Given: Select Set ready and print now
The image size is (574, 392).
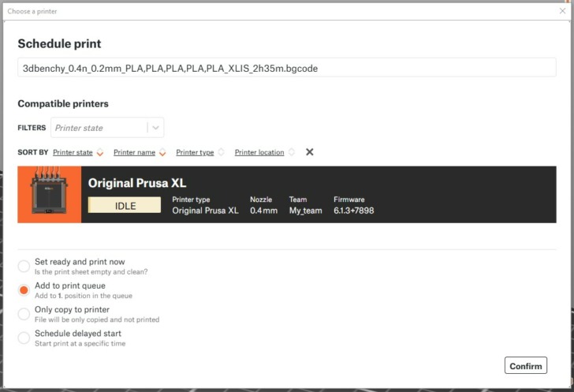Looking at the screenshot, I should [x=24, y=266].
